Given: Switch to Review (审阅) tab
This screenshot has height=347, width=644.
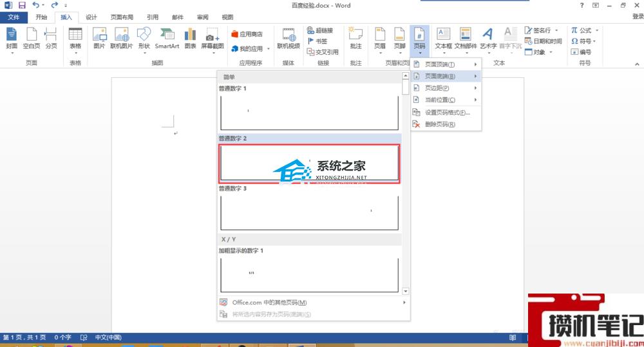Looking at the screenshot, I should tap(202, 17).
